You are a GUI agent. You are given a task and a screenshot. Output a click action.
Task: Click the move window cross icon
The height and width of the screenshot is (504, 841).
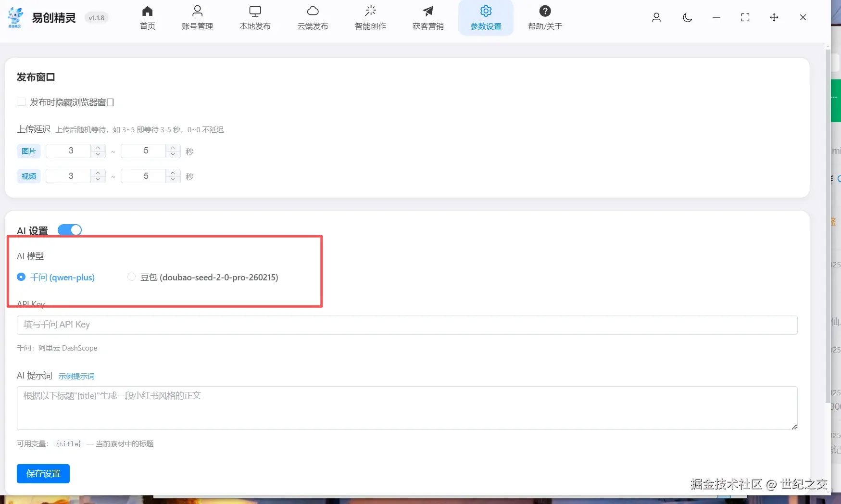(x=774, y=17)
